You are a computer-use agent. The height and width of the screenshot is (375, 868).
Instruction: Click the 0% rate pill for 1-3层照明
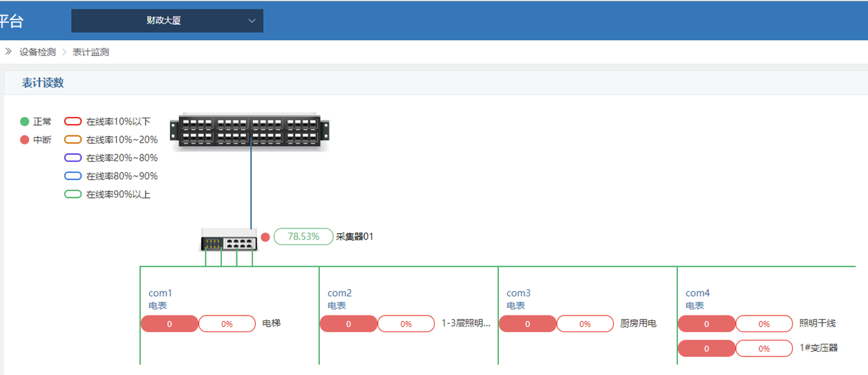click(406, 324)
